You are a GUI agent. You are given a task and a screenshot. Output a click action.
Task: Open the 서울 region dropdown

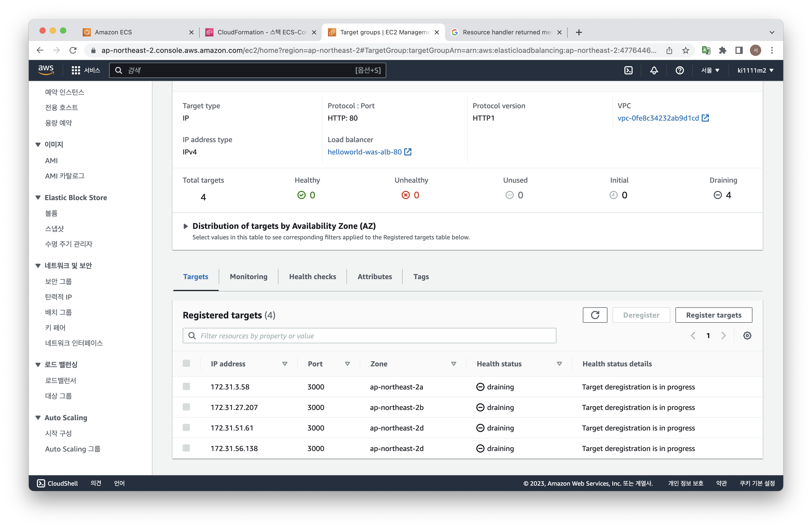[x=710, y=70]
